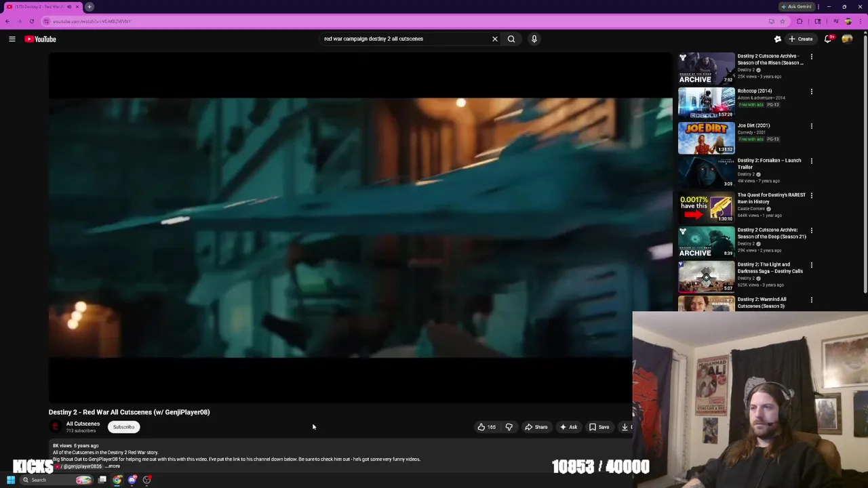Screen dimensions: 868x488
Task: Open Light and Darkness Saga thumbnail
Action: point(707,277)
